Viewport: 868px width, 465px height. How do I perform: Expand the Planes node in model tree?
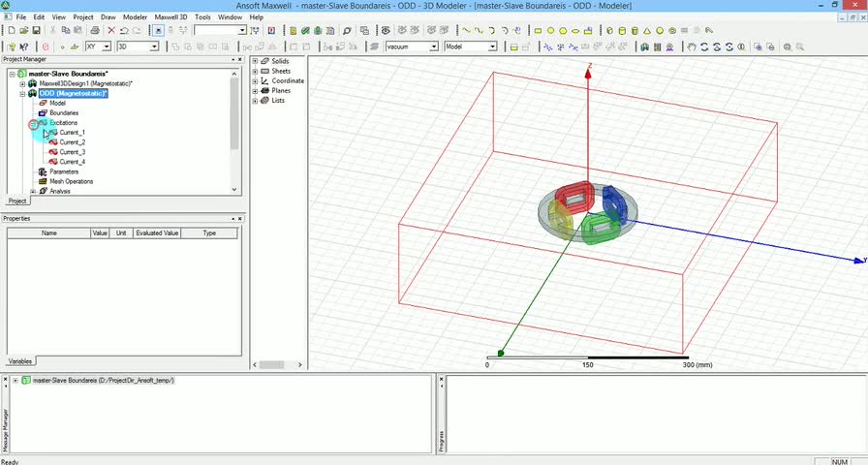tap(255, 91)
